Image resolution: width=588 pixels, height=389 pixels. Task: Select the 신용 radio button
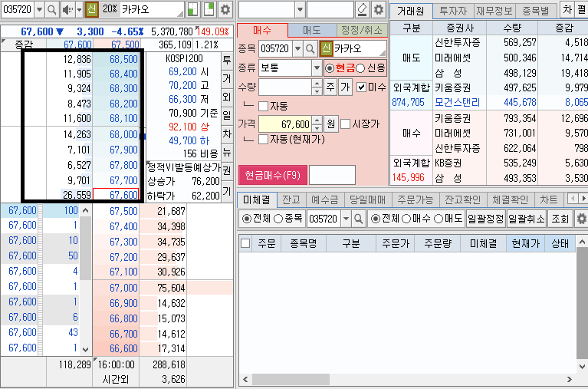tap(360, 68)
